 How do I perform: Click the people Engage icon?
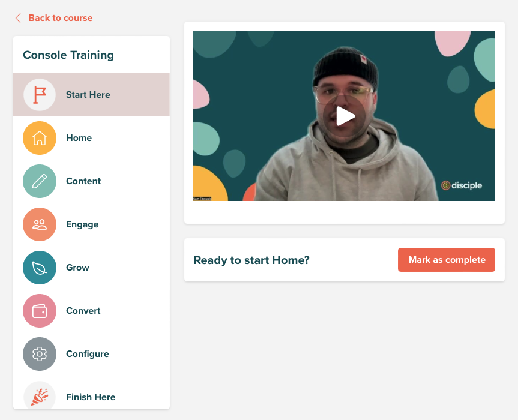click(x=40, y=224)
